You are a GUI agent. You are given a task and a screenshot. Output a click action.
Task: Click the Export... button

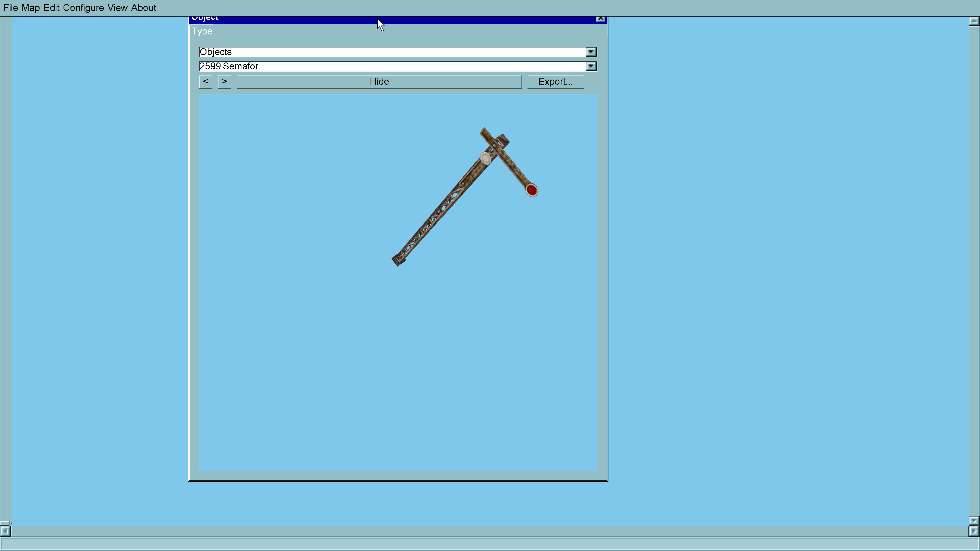(555, 81)
